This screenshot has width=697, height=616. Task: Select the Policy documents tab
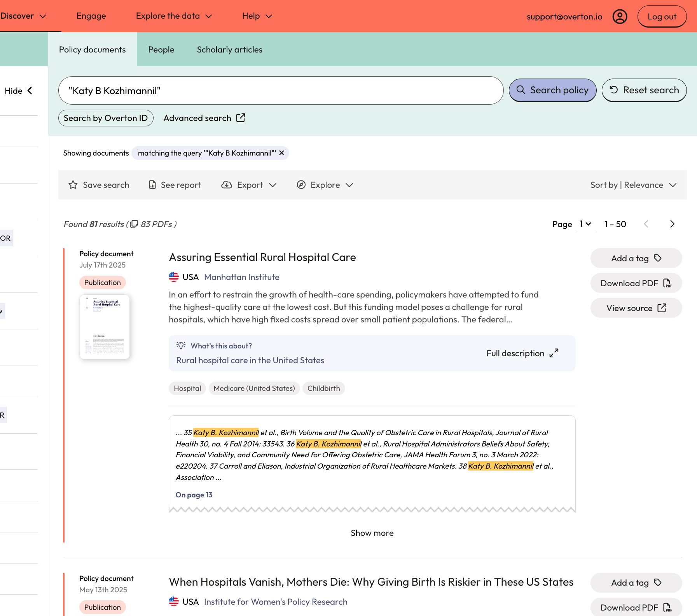pyautogui.click(x=92, y=50)
